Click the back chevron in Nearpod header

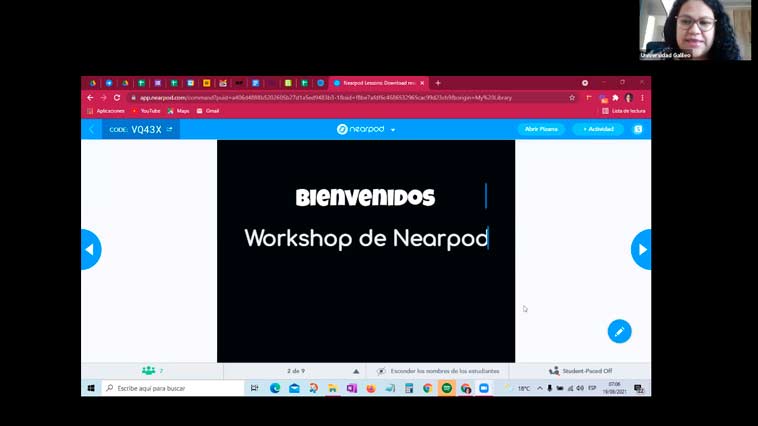coord(91,129)
